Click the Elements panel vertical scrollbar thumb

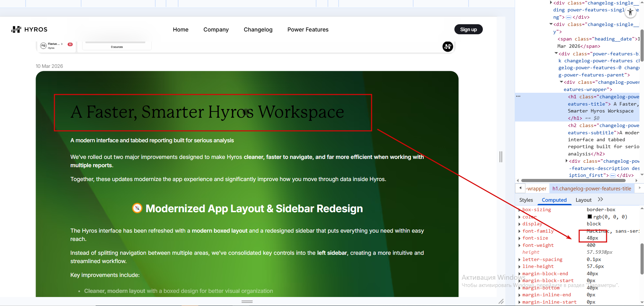(x=642, y=45)
